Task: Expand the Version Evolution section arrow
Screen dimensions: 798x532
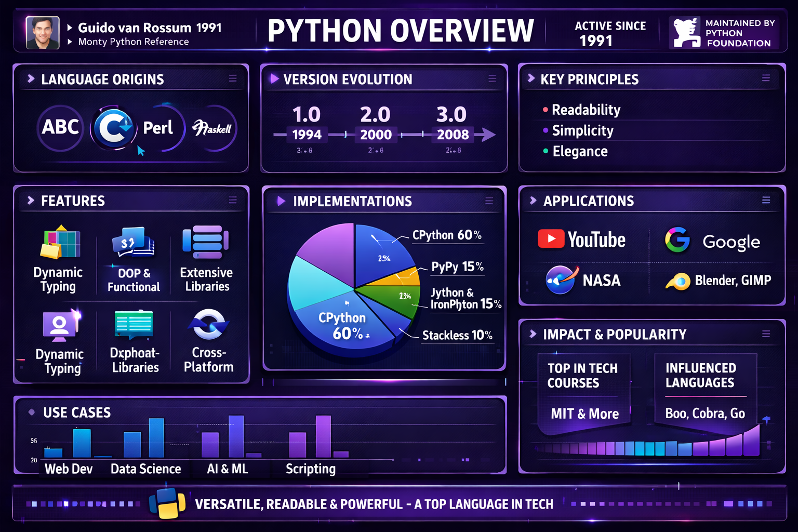Action: [x=274, y=78]
